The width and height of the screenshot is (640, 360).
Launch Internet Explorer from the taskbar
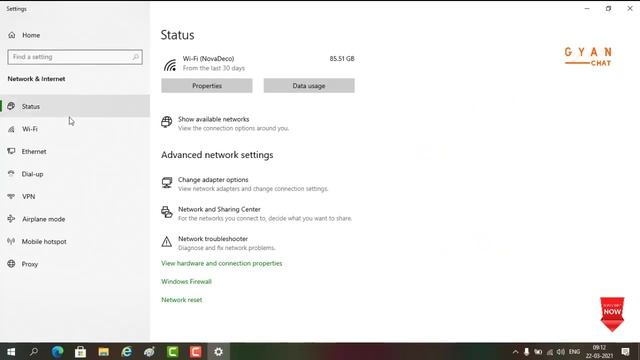[127, 351]
